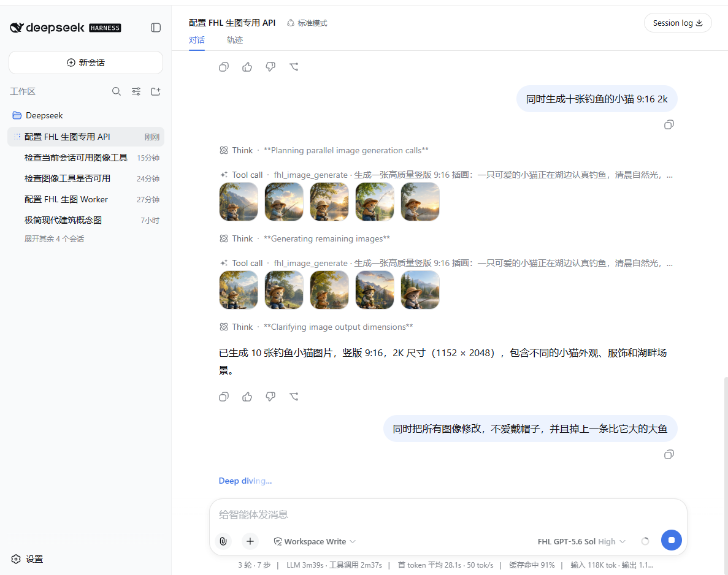Open second thumbnail of second image row
Screen dimensions: 728x575
(284, 290)
